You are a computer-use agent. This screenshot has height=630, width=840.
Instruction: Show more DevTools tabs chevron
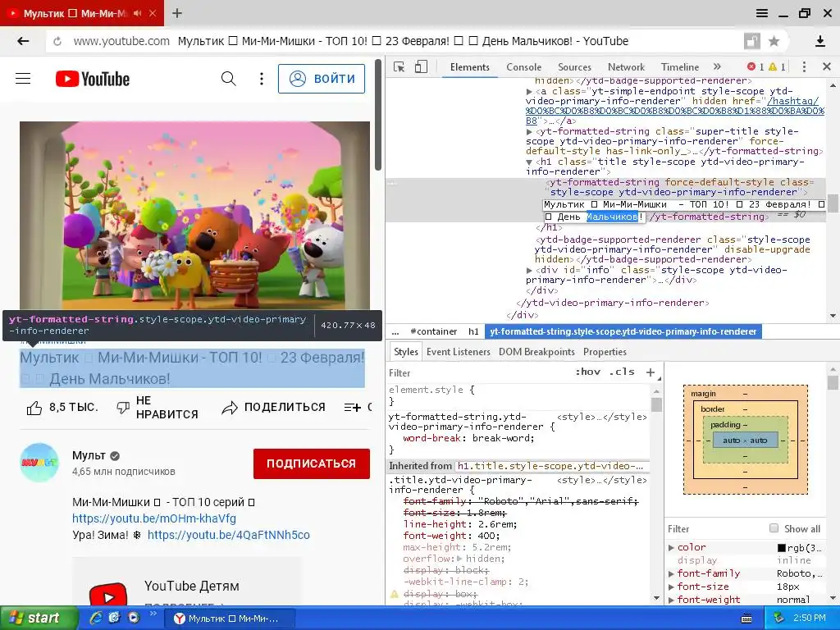pos(717,66)
